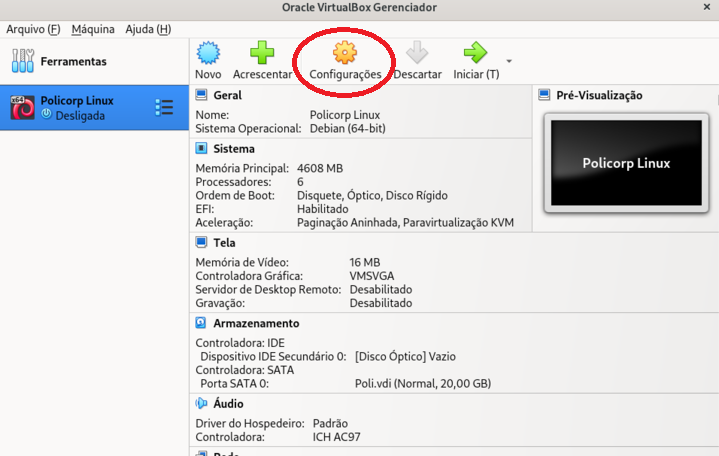The image size is (719, 456).
Task: Click '[Disco Óptico] Vazio' entry
Action: [405, 356]
